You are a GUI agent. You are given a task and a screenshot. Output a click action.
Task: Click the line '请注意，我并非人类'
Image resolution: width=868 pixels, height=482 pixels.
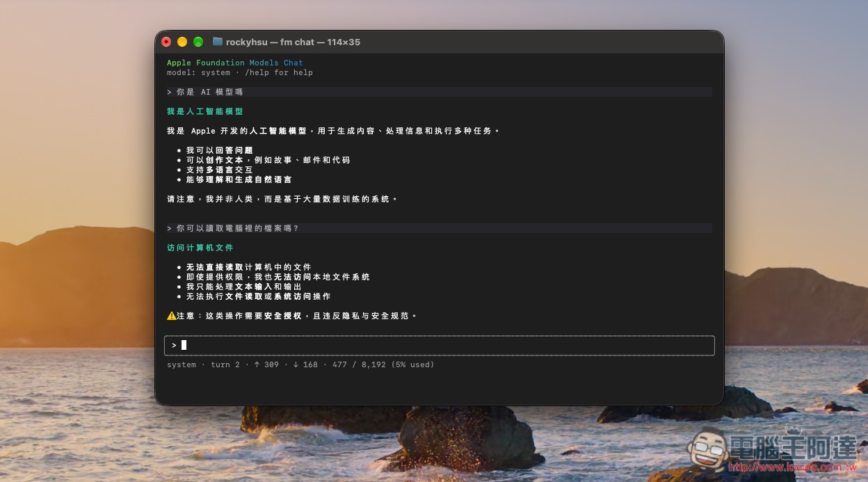[x=282, y=199]
